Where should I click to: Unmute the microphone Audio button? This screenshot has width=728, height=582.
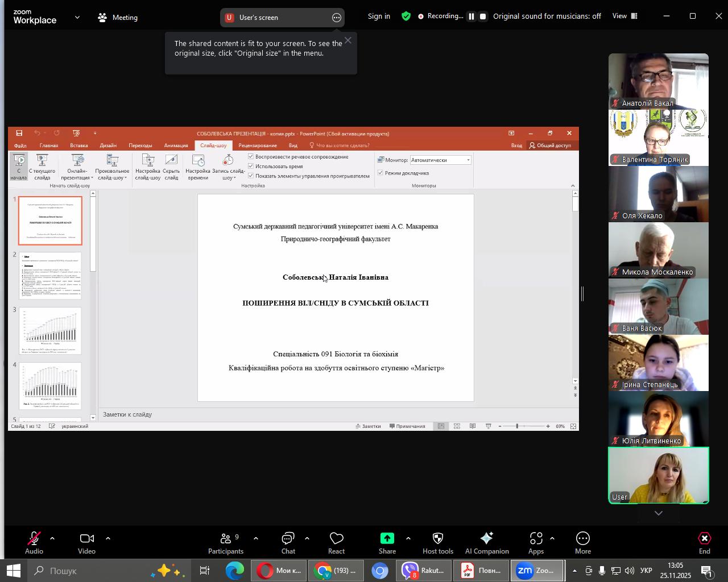click(34, 542)
